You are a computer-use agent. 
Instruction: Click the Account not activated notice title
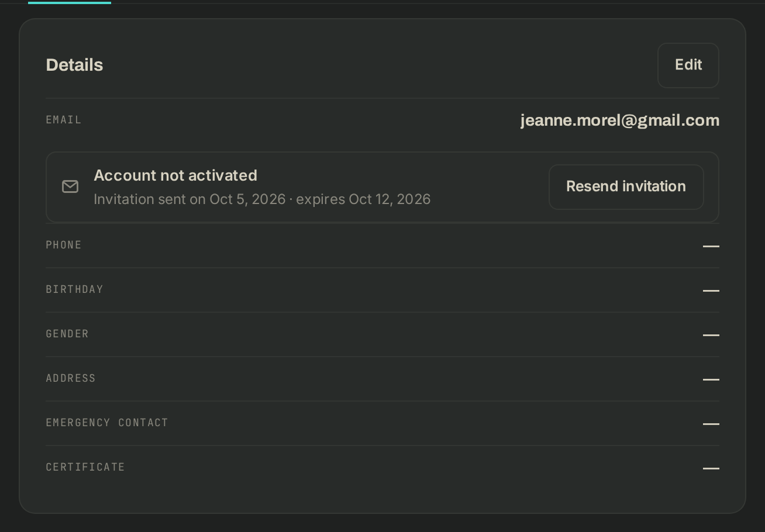[x=175, y=175]
